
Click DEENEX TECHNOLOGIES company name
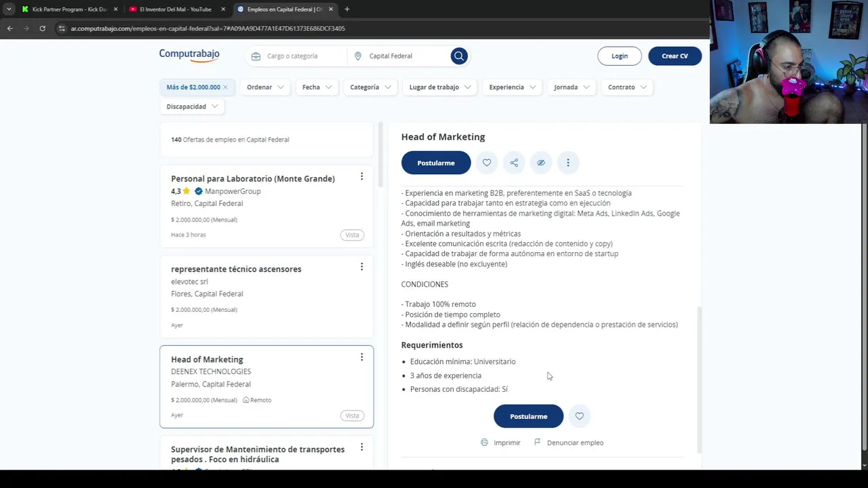(x=211, y=371)
